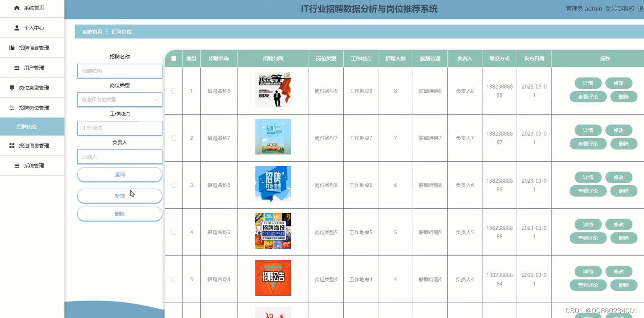Screen dimensions: 644x318
Task: Click the icon beside 系统管理
Action: tap(17, 165)
